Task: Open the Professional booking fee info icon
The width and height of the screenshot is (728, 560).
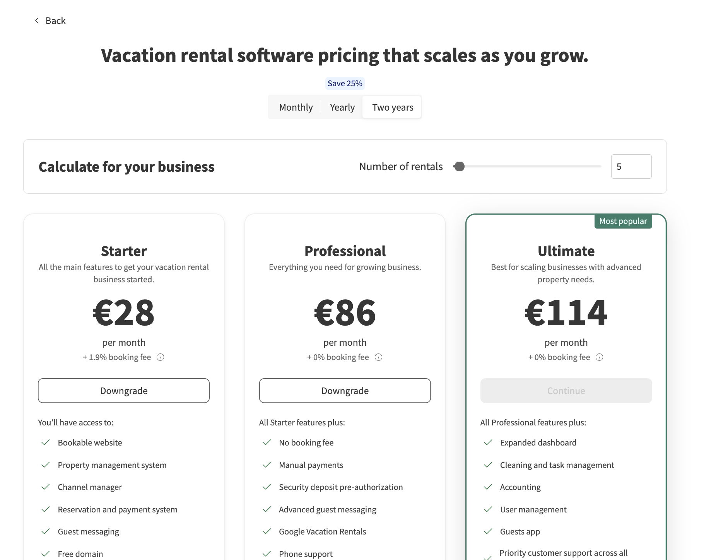Action: 379,357
